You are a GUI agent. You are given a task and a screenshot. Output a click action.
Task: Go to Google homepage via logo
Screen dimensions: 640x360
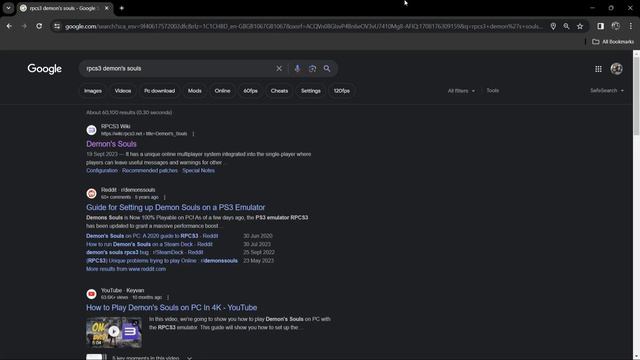tap(44, 69)
